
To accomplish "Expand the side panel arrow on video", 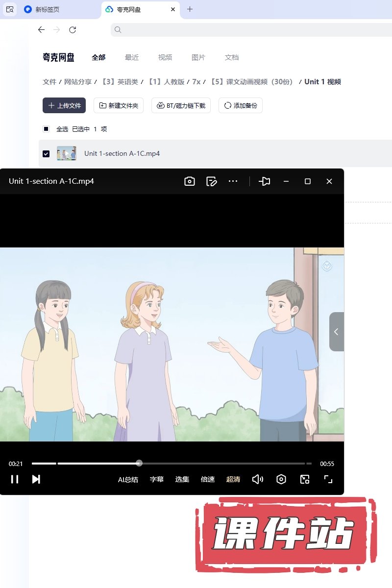I will [336, 332].
